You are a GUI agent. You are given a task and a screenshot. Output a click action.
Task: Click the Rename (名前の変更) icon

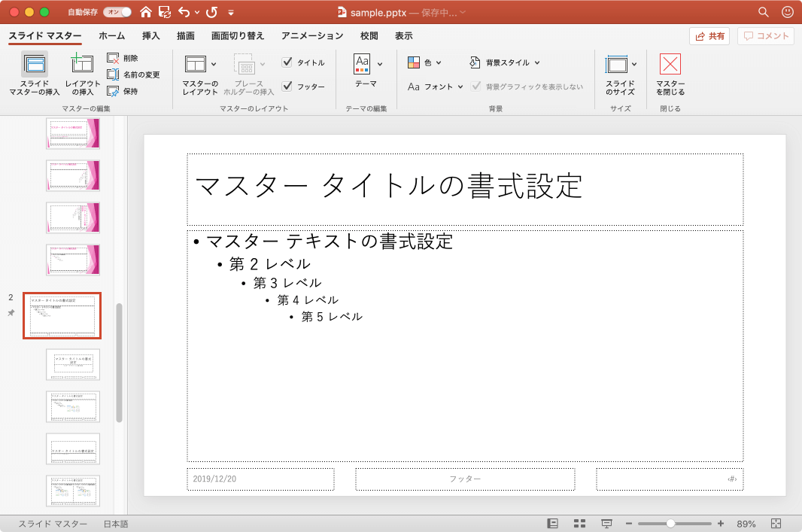(x=113, y=74)
